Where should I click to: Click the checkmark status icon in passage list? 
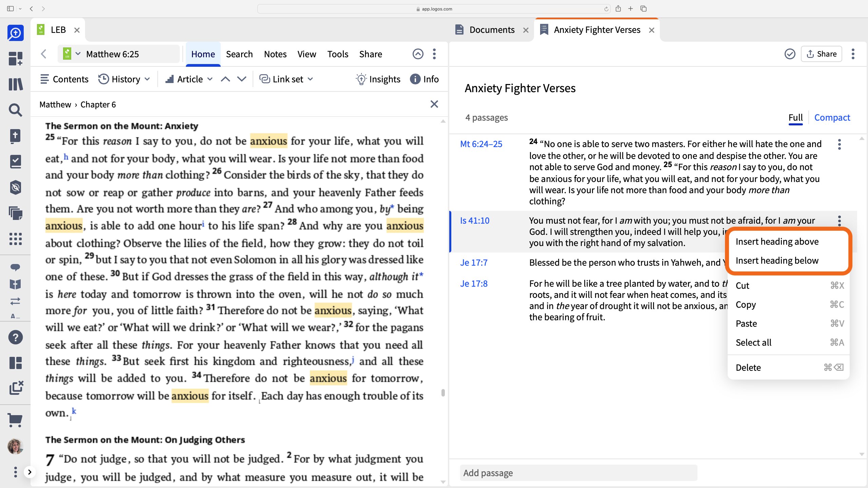(x=790, y=54)
